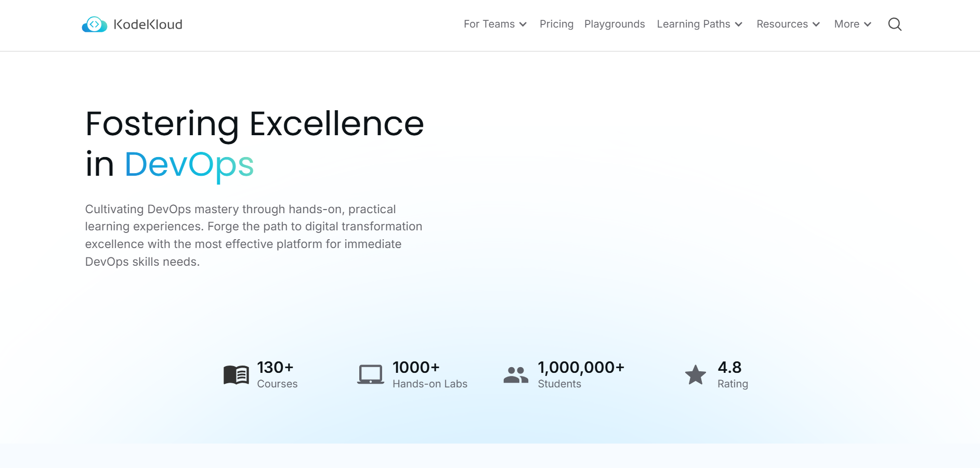Open the Playgrounds page

(615, 24)
